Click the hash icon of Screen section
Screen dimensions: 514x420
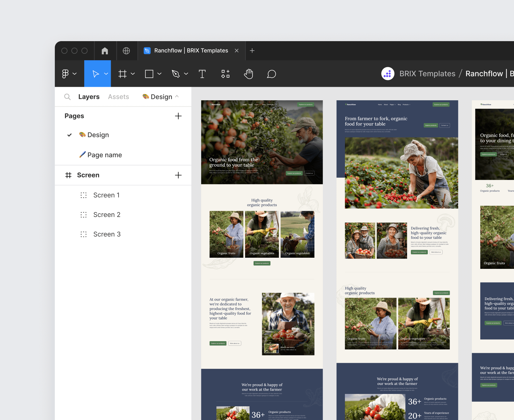click(x=68, y=175)
